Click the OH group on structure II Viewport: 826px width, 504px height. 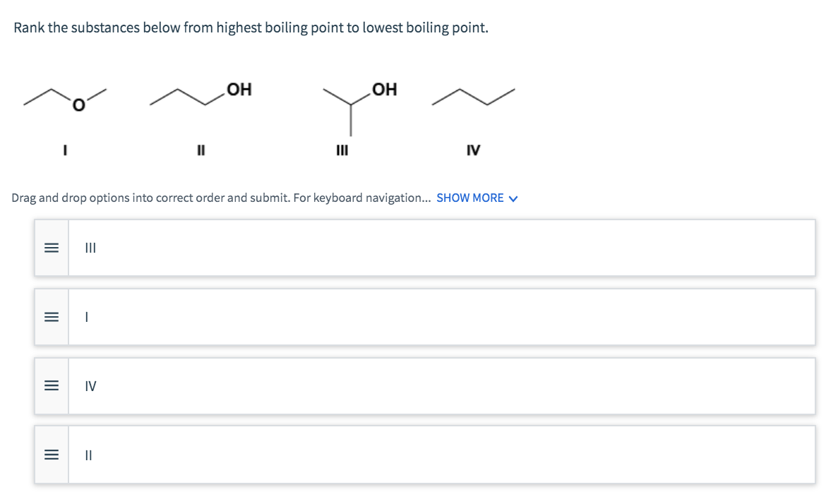point(237,88)
